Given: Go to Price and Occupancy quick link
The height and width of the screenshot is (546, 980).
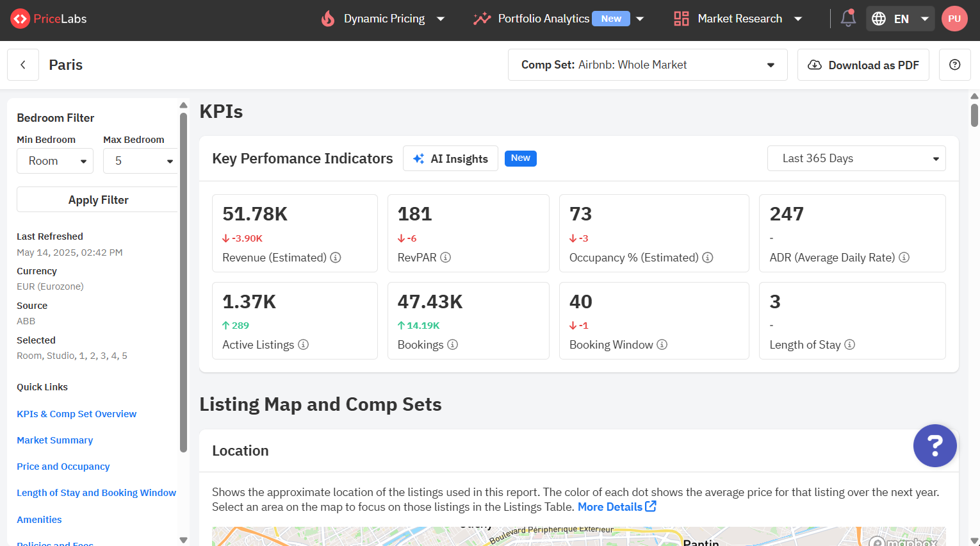Looking at the screenshot, I should tap(63, 467).
